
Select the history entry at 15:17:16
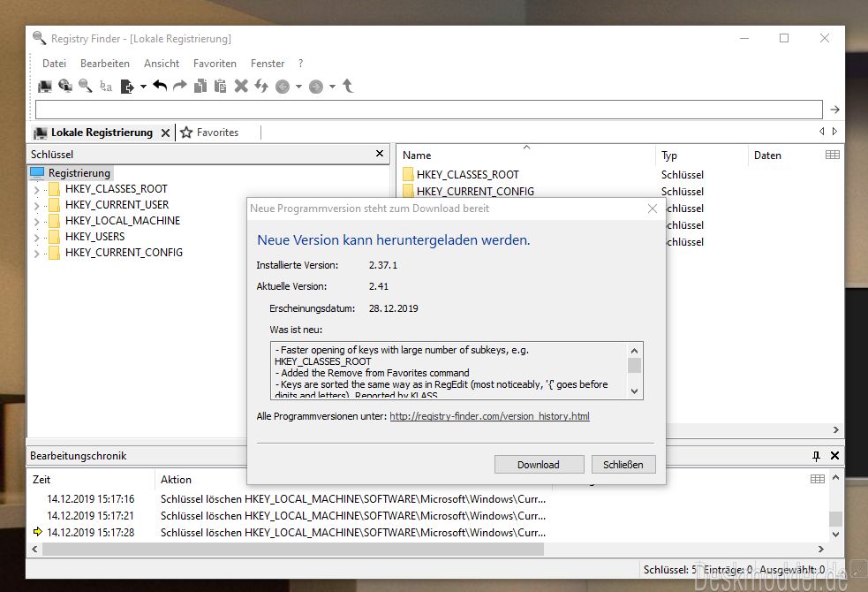[296, 499]
